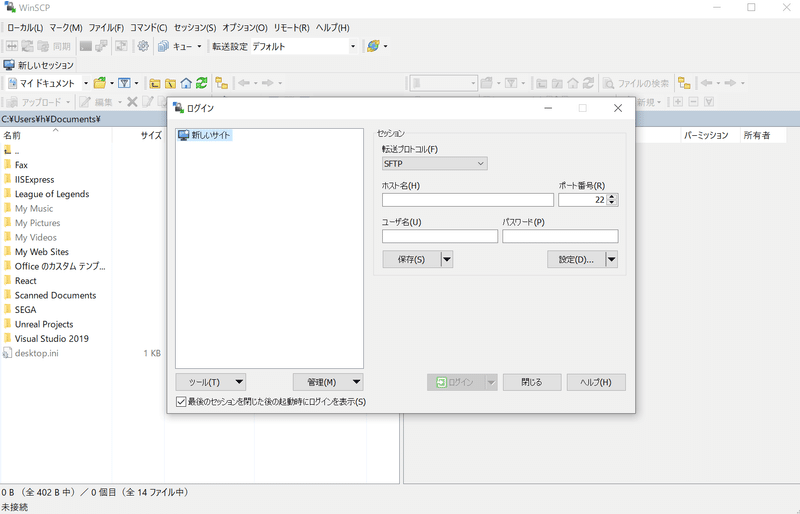Open the リモート(R) menu
Image resolution: width=800 pixels, height=514 pixels.
(291, 28)
